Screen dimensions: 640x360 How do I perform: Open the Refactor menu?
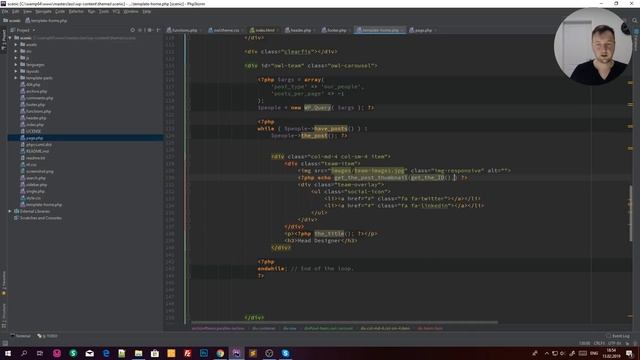76,12
